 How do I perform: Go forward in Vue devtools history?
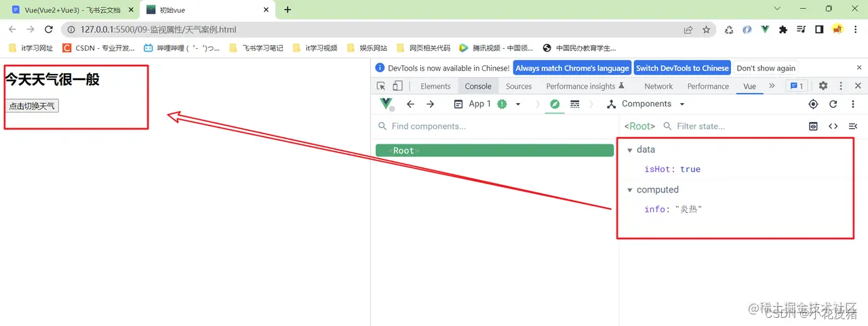point(430,104)
